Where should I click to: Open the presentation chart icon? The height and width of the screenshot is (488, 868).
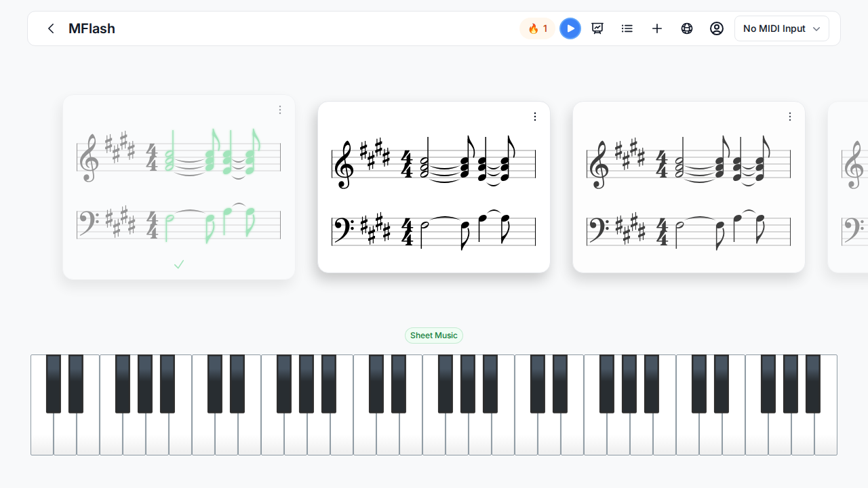coord(597,28)
